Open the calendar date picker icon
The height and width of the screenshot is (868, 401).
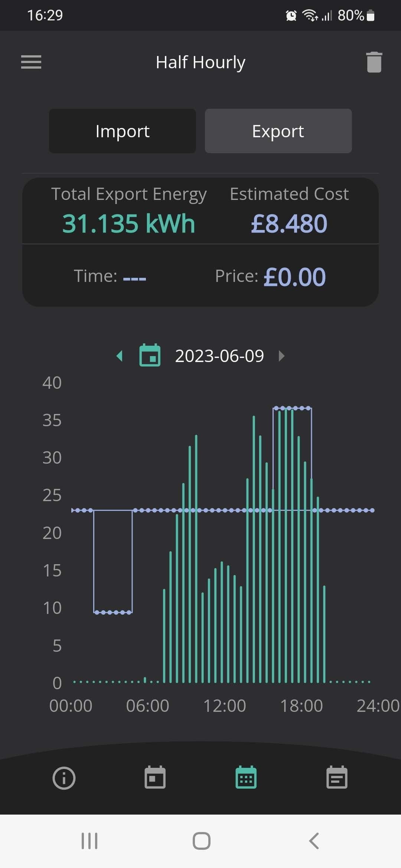pos(150,355)
